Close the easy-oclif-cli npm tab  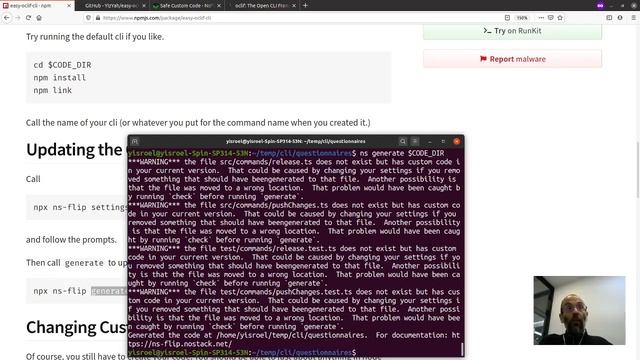pyautogui.click(x=69, y=6)
